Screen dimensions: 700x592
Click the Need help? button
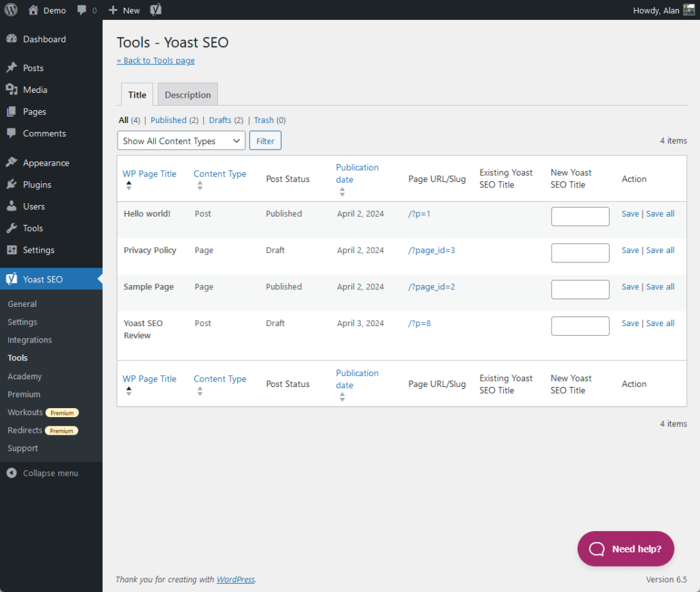pyautogui.click(x=625, y=549)
